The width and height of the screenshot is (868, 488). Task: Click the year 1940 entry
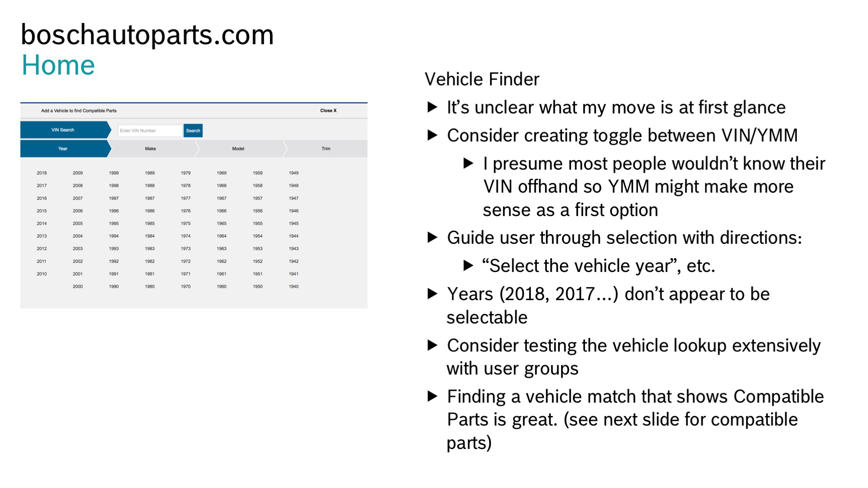click(294, 287)
